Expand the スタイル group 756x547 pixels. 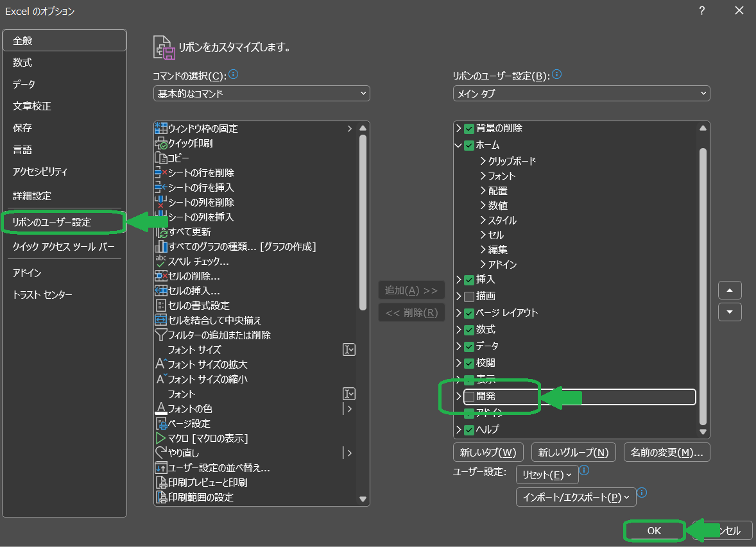pos(483,220)
